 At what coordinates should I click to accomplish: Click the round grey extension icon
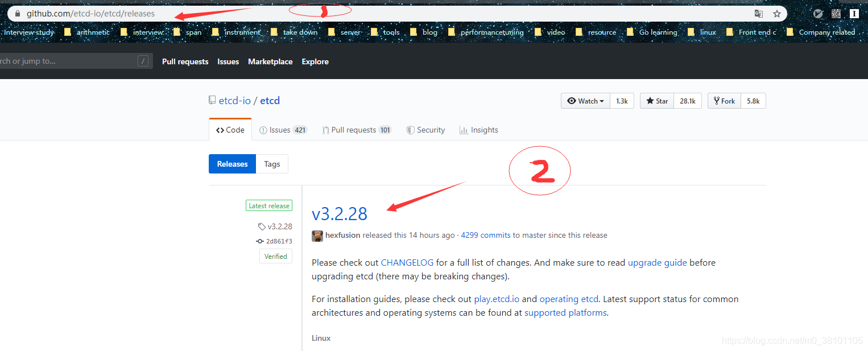click(x=818, y=14)
